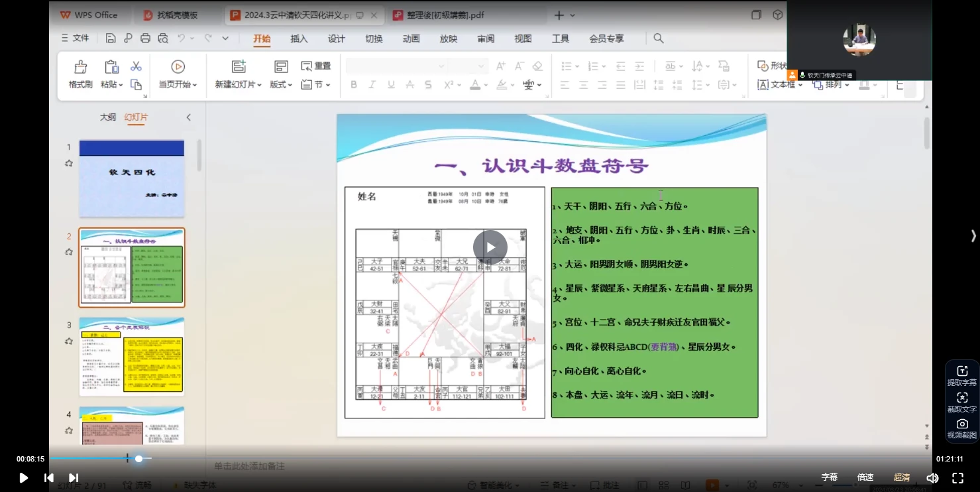Select slide 3 thumbnail

(132, 356)
